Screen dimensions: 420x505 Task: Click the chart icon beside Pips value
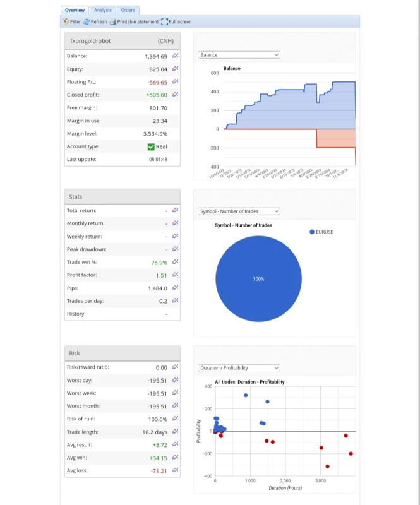click(175, 288)
